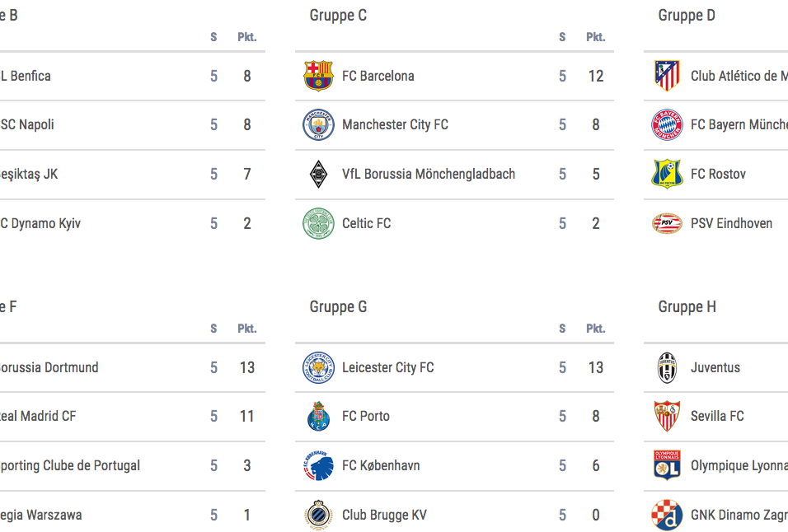Click the FC Rostov crest icon
This screenshot has width=788, height=532.
tap(667, 175)
